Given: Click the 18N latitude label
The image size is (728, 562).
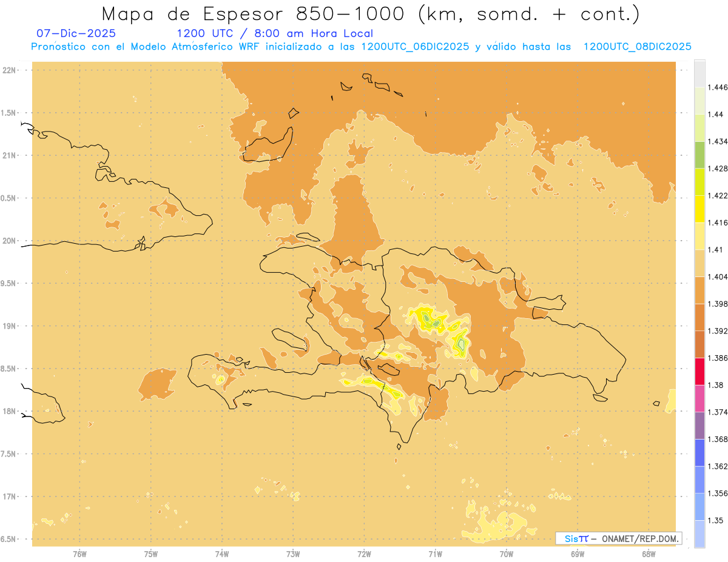Looking at the screenshot, I should 10,411.
